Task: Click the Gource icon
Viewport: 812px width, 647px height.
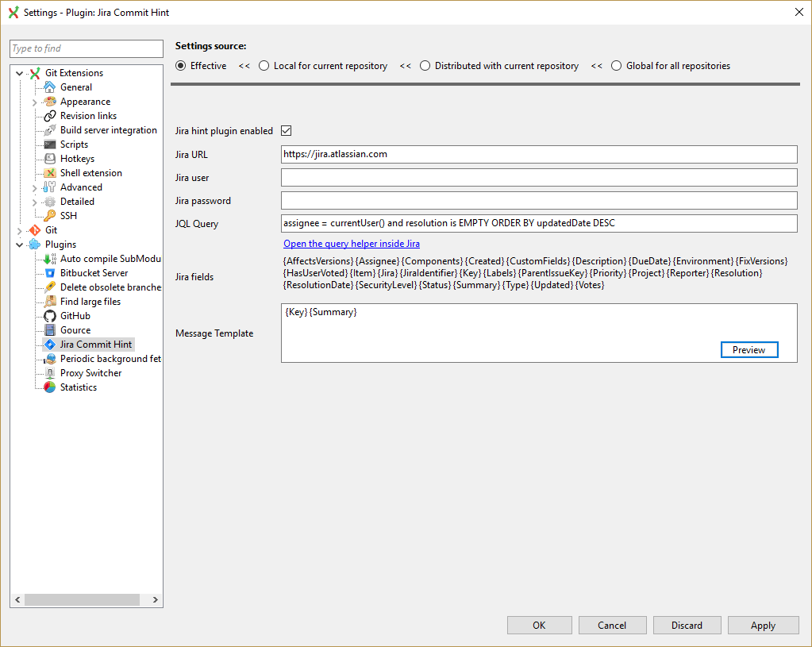Action: tap(50, 330)
